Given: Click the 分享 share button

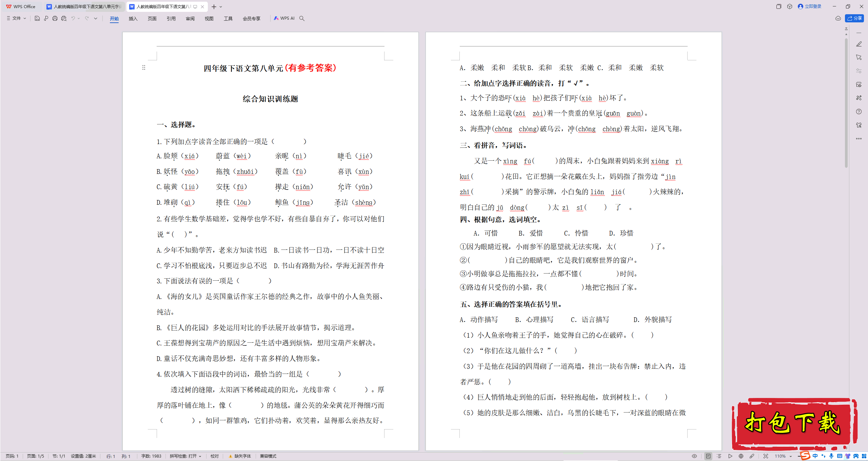Looking at the screenshot, I should tap(854, 18).
